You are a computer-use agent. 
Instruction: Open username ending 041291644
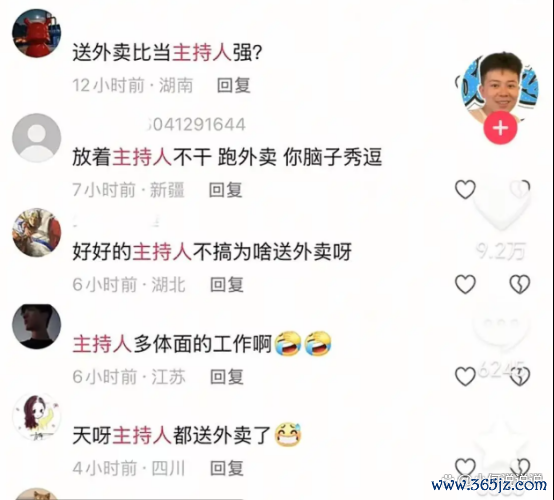click(196, 125)
